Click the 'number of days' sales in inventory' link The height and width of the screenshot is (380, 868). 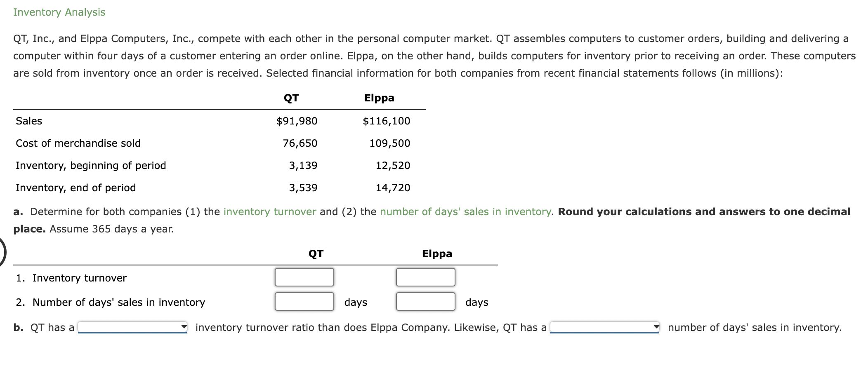(x=465, y=211)
